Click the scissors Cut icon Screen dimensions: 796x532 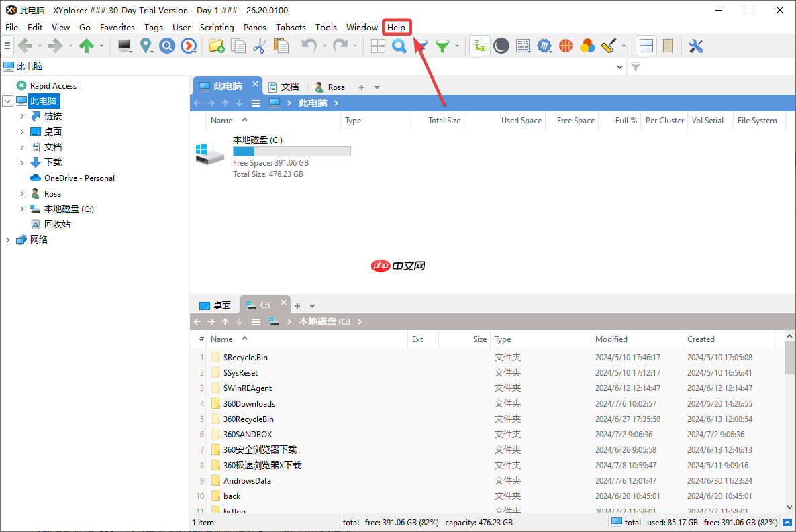[259, 46]
